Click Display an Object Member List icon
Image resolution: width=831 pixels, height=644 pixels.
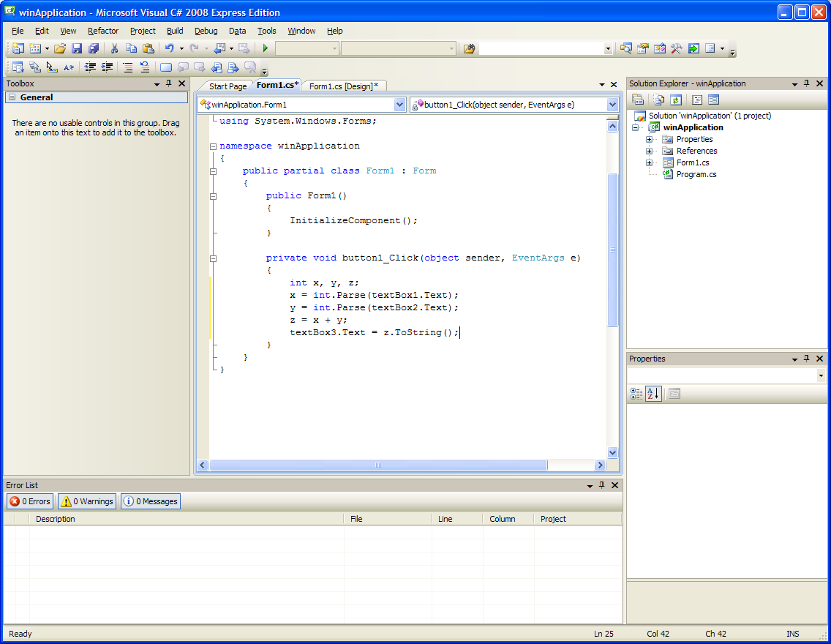(18, 67)
